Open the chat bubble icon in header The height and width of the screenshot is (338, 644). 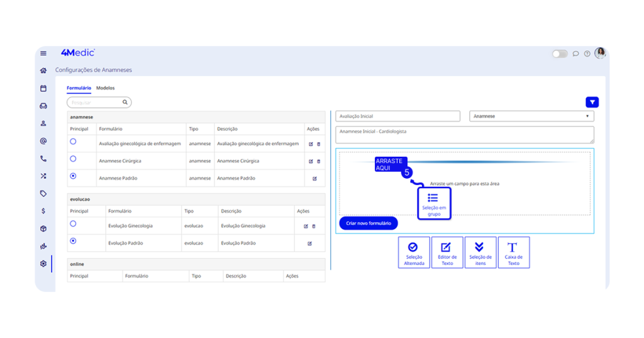tap(575, 54)
